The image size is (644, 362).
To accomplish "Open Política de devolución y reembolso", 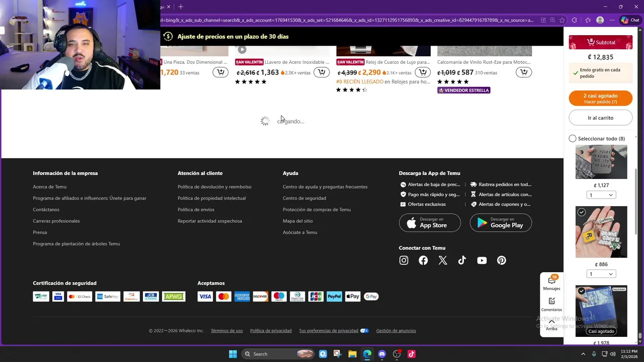I will click(x=214, y=187).
